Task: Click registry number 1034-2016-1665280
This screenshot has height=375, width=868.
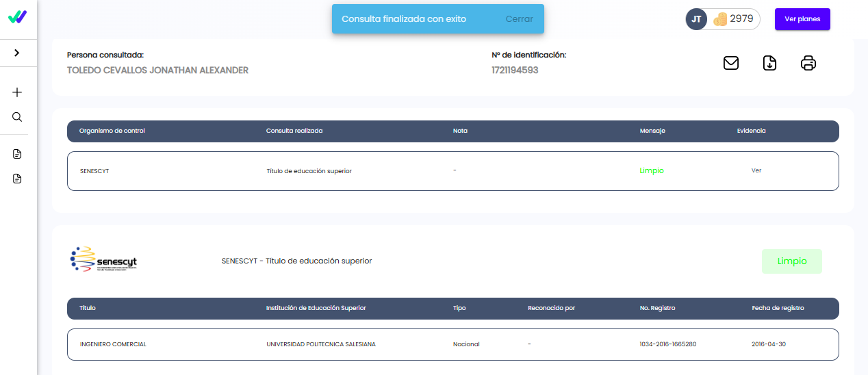Action: [x=668, y=344]
